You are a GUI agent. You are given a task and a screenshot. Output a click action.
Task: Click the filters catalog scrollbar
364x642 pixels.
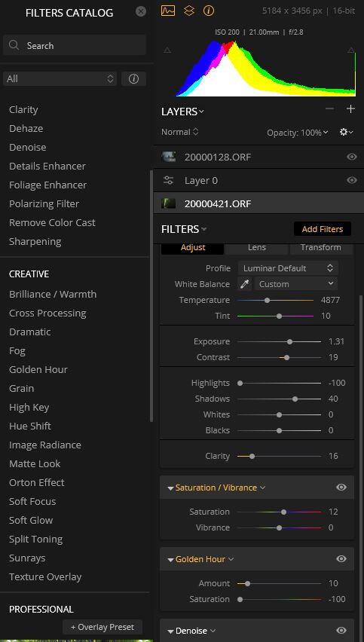coord(151,295)
